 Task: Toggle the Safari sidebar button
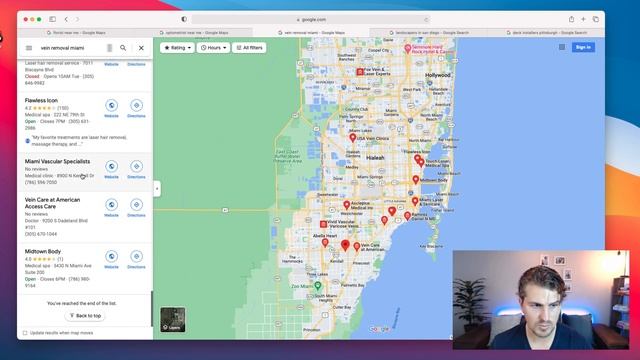tap(53, 19)
